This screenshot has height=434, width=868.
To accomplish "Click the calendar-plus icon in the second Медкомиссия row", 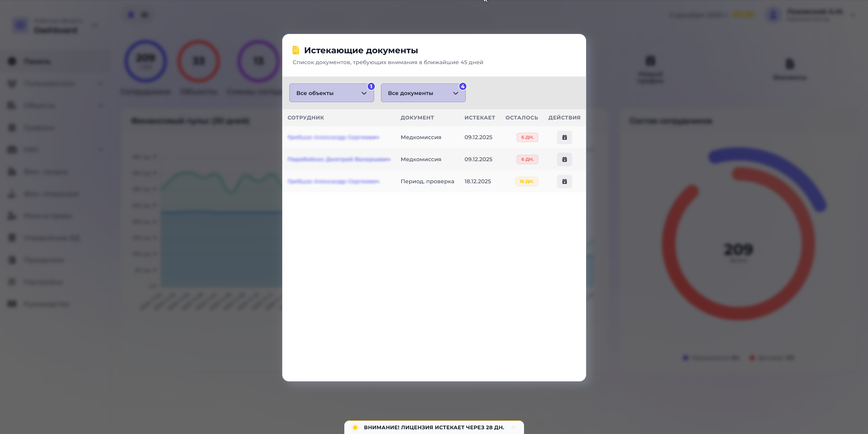I will point(564,159).
